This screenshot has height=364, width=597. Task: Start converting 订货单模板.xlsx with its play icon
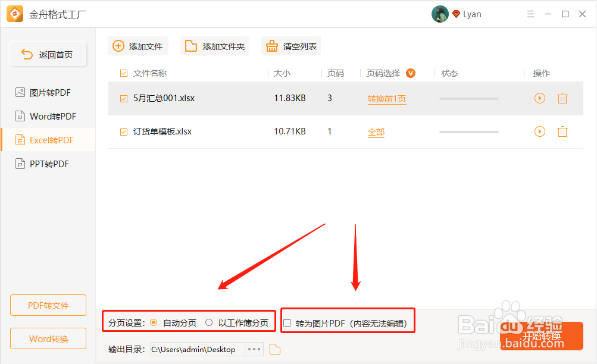click(x=539, y=131)
